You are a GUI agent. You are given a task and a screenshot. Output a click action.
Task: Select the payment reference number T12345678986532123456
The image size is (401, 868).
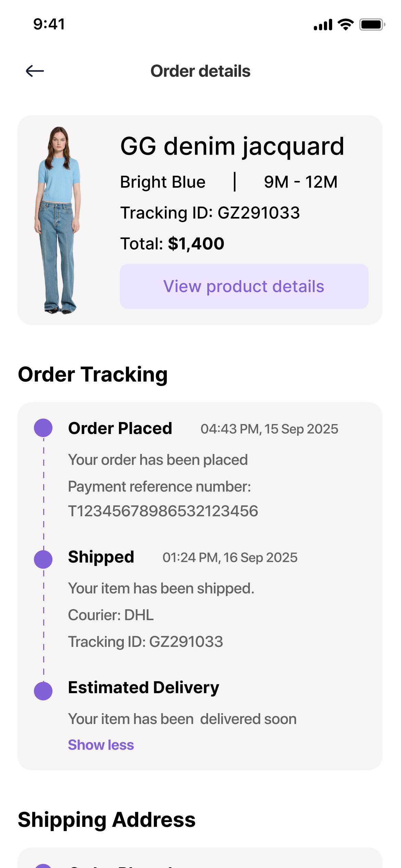(163, 511)
